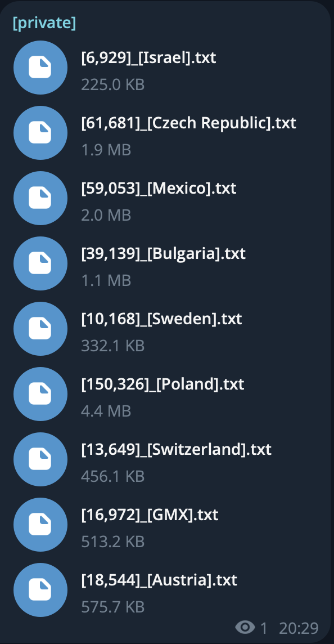Download the Mexico text file icon
The image size is (334, 644).
pos(40,198)
